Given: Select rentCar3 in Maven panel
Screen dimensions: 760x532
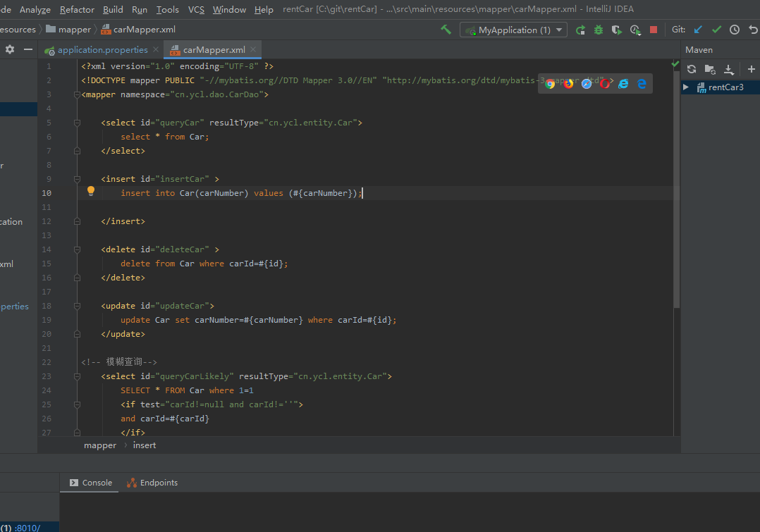Looking at the screenshot, I should click(725, 87).
